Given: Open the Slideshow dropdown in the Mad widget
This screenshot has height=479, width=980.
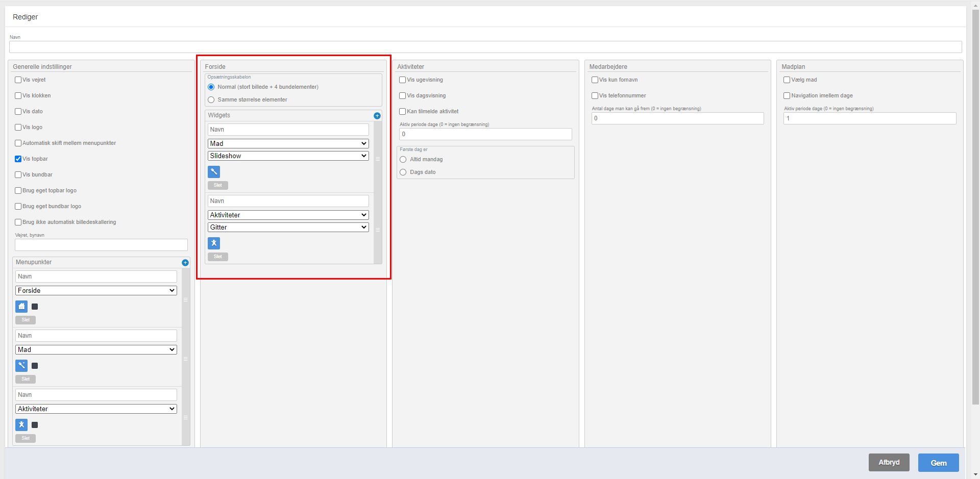Looking at the screenshot, I should [288, 156].
